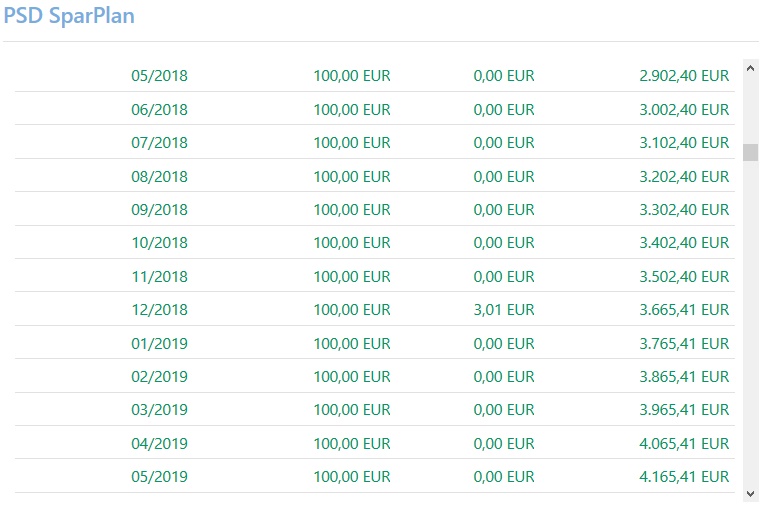Select the 06/2018 row date

click(159, 109)
